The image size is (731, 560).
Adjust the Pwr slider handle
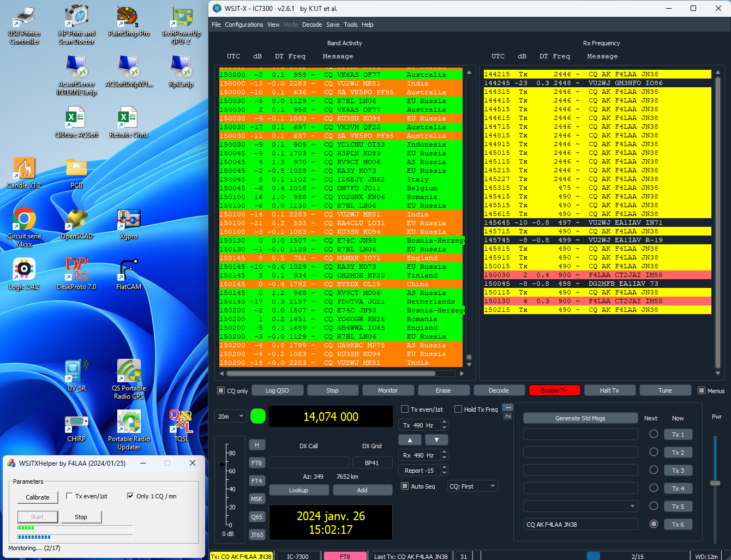(715, 483)
